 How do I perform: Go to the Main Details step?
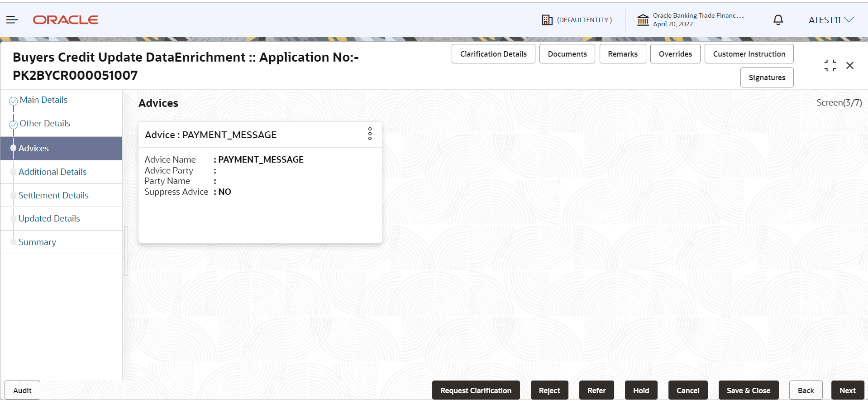43,100
